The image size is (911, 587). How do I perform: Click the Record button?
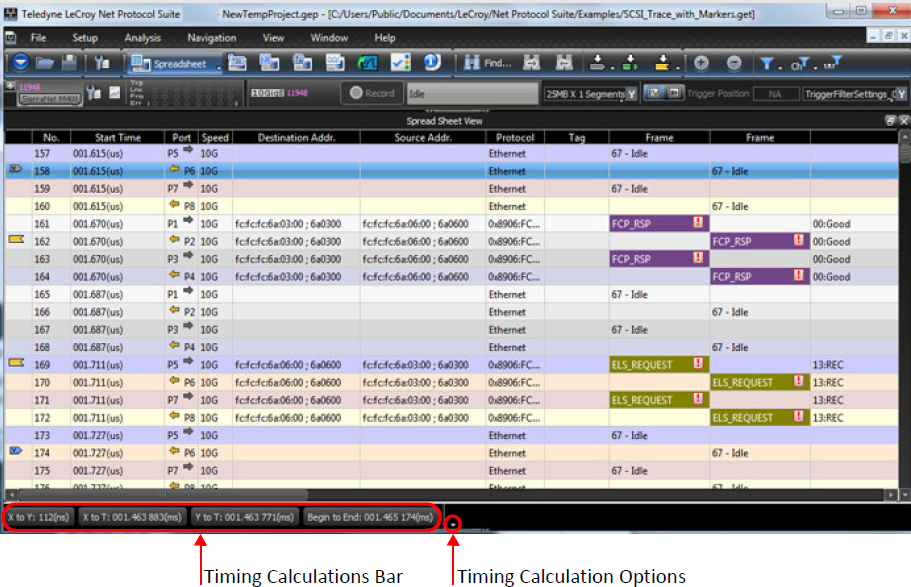pyautogui.click(x=372, y=93)
